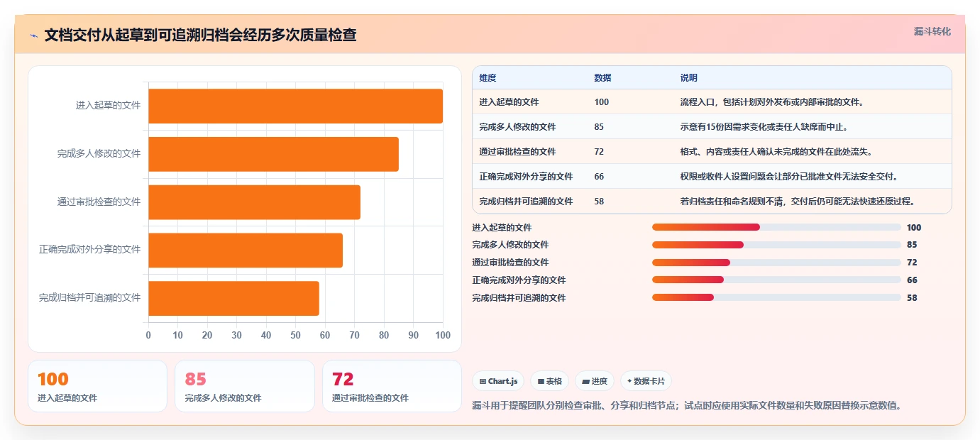The width and height of the screenshot is (980, 440).
Task: Click the chart bar for 通过审批检查的文件
Action: (254, 202)
